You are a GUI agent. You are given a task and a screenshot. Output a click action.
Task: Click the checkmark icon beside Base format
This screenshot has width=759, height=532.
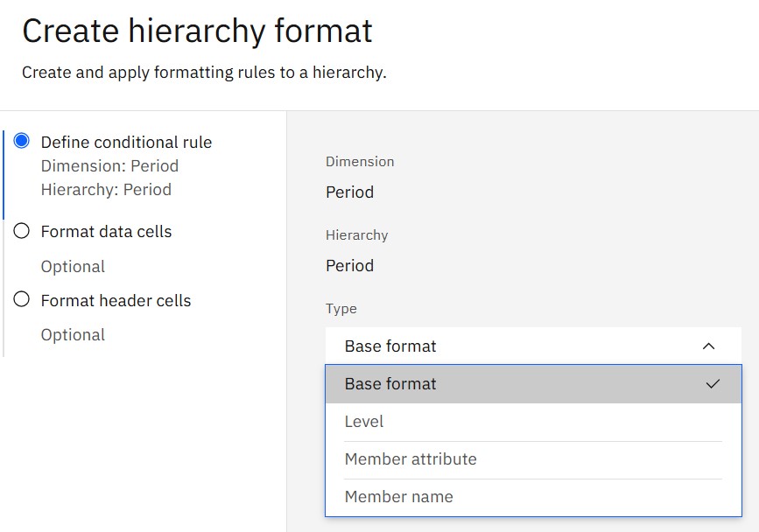point(713,384)
